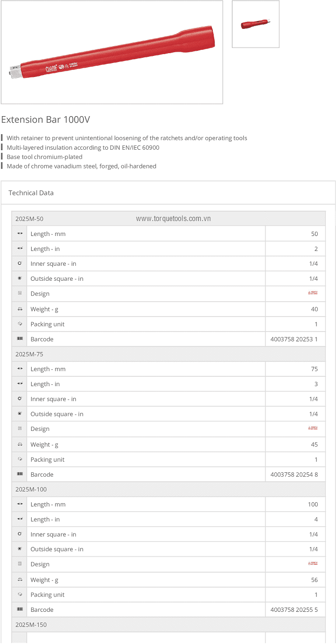Click the main red extension bar image
The width and height of the screenshot is (336, 644).
click(x=112, y=52)
